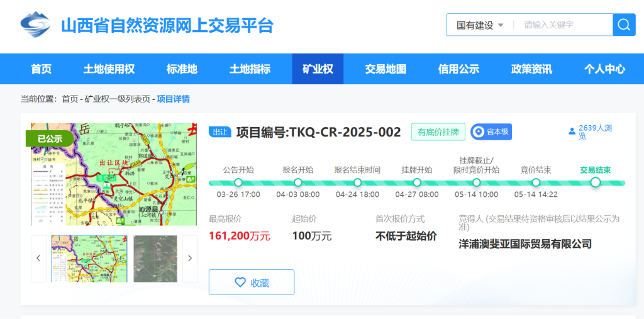
Task: Show previous thumbnail with left arrow
Action: coord(38,258)
